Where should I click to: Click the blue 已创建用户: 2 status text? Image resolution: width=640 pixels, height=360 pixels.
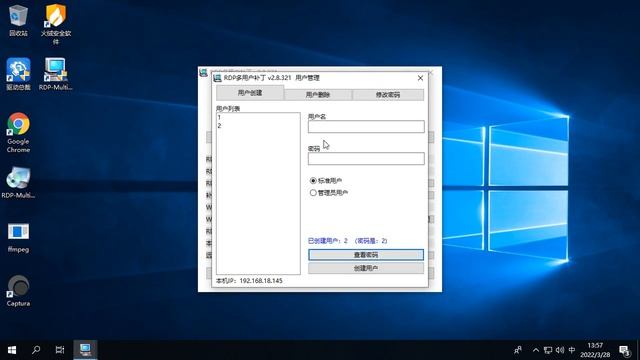tap(347, 241)
